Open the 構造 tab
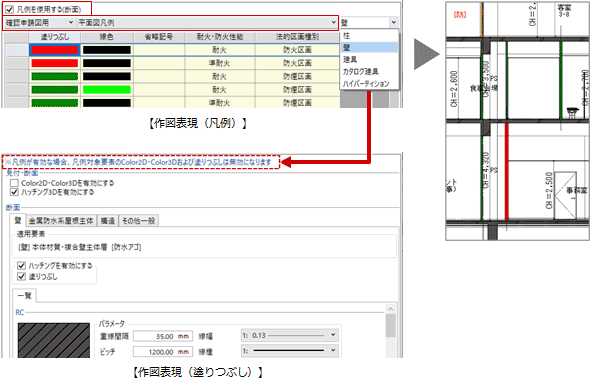 click(108, 221)
